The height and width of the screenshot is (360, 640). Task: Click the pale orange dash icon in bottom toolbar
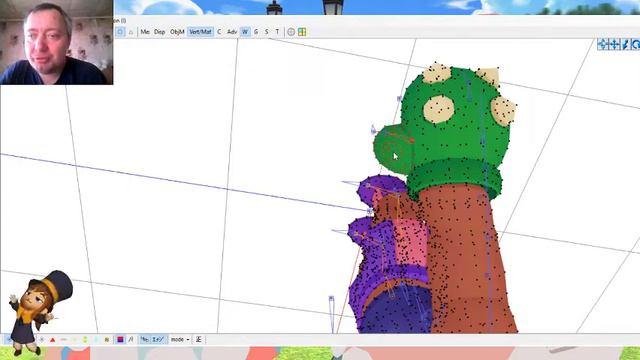pos(64,340)
